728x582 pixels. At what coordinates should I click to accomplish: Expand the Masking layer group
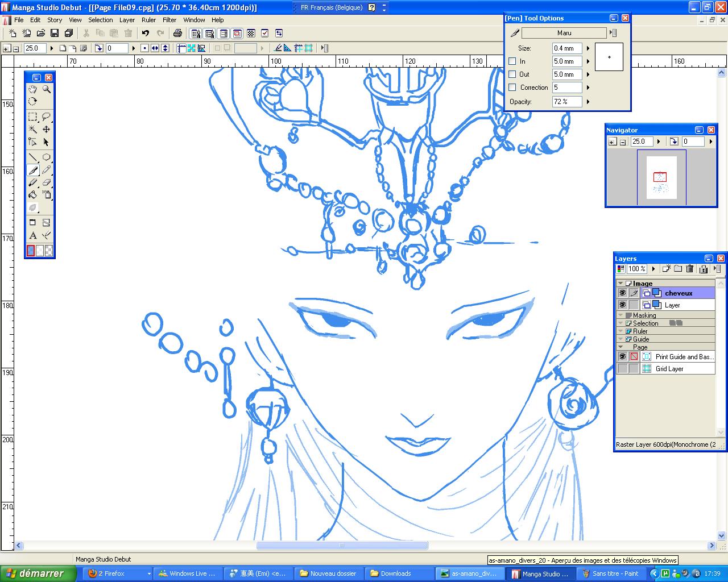pyautogui.click(x=621, y=315)
